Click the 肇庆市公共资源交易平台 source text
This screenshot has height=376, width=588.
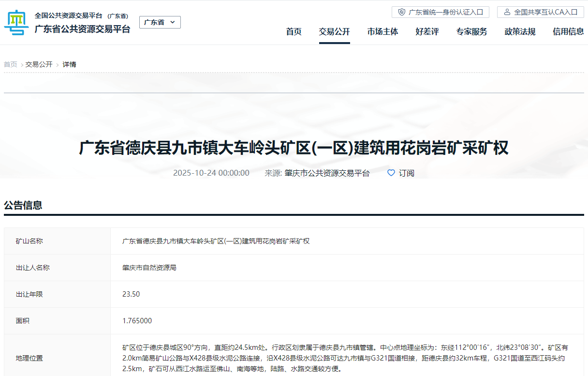327,173
